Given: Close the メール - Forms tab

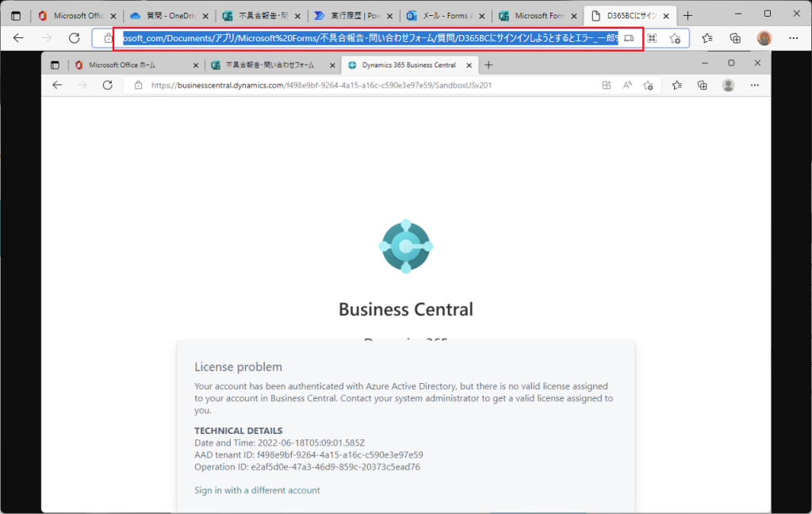Looking at the screenshot, I should (482, 16).
